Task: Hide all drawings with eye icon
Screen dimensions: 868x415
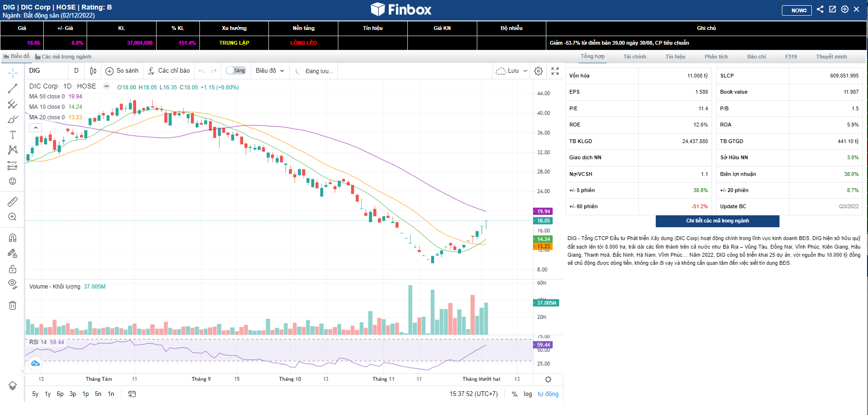Action: (x=13, y=284)
